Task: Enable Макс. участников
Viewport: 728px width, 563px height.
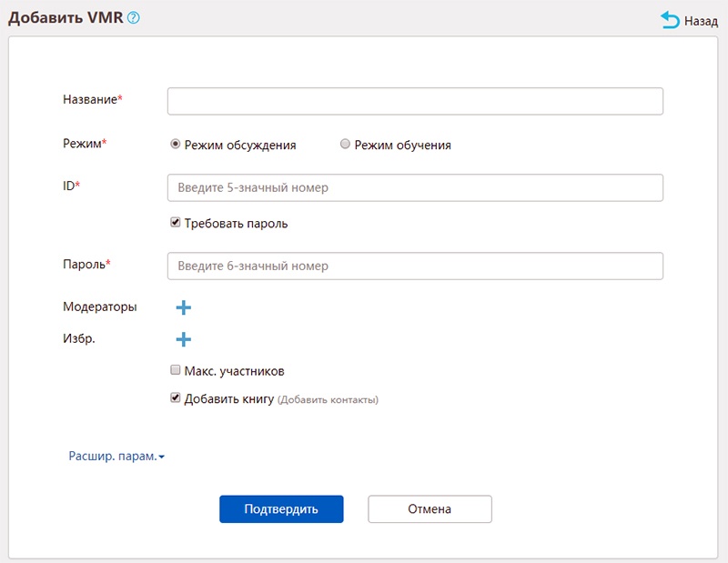Action: (173, 370)
